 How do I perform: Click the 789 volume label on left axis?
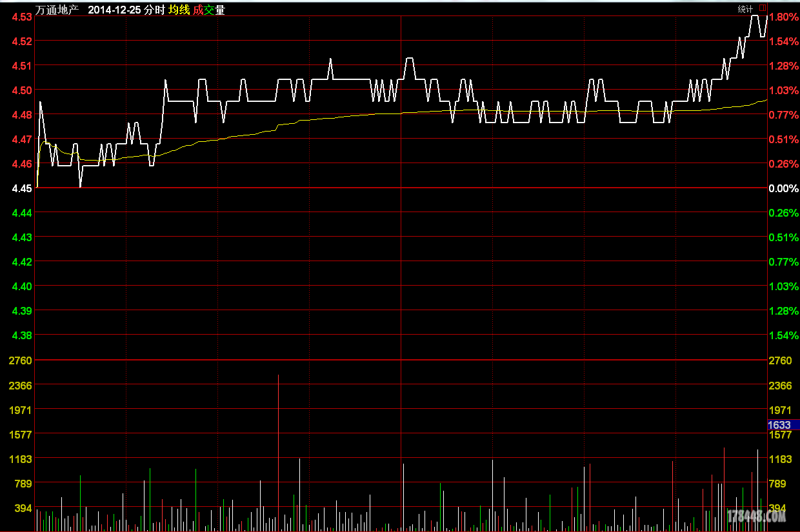tap(23, 484)
